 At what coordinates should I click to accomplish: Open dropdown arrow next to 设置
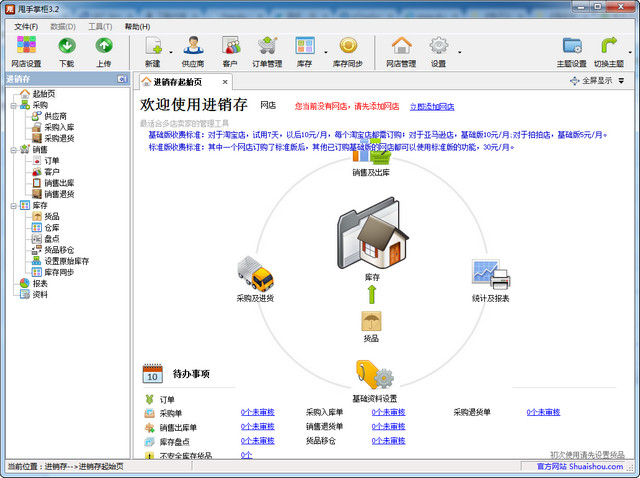pyautogui.click(x=460, y=52)
